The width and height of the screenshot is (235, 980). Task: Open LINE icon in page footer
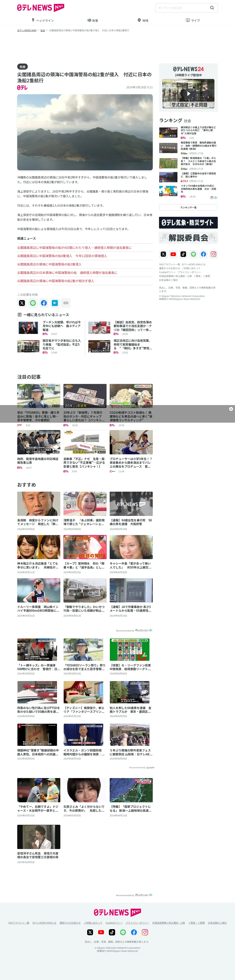123,932
